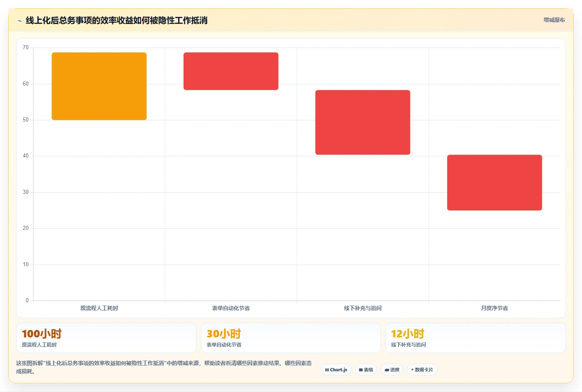Screen dimensions: 582x392
Task: Select the 30小时 stat card
Action: 291,338
